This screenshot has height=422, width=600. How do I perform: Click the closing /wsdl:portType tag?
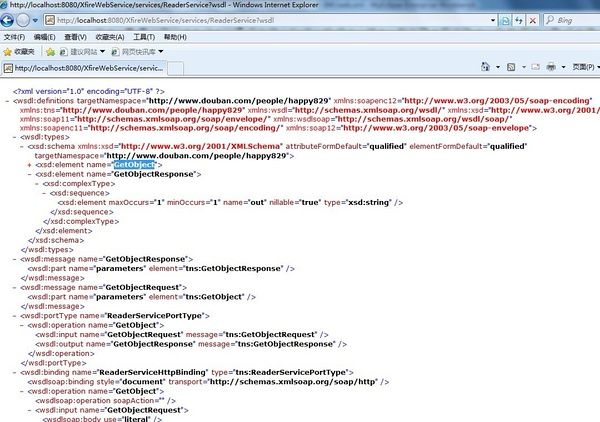[x=54, y=363]
